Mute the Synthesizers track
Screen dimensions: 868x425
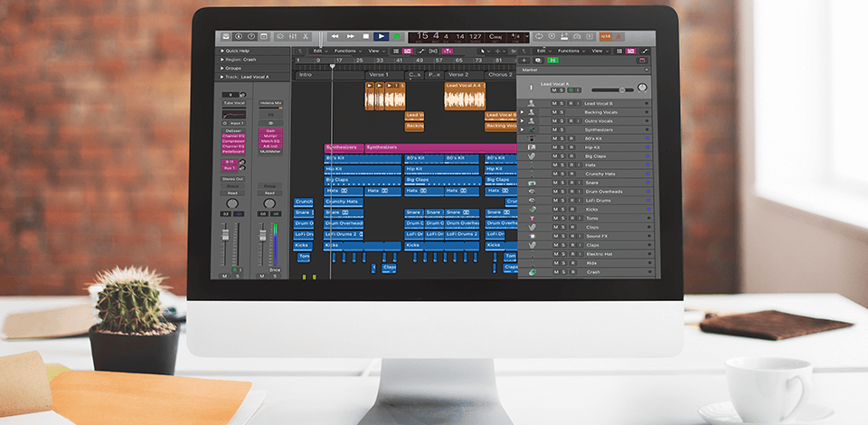point(554,129)
